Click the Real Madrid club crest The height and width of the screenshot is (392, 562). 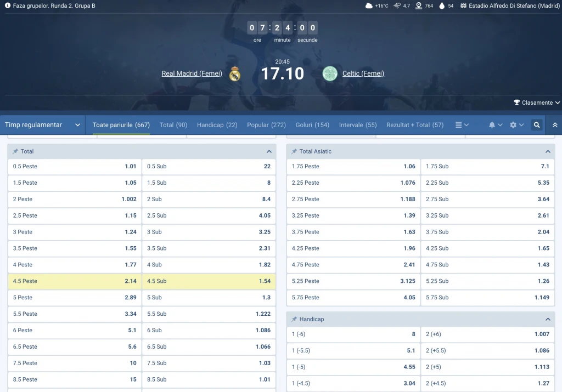[235, 73]
